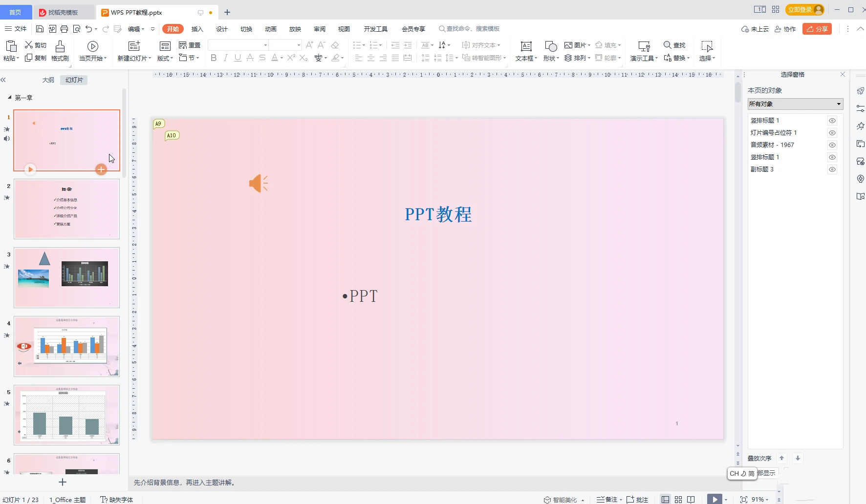Hide the 灯片编号占位符 1 object
The image size is (866, 504).
click(832, 133)
